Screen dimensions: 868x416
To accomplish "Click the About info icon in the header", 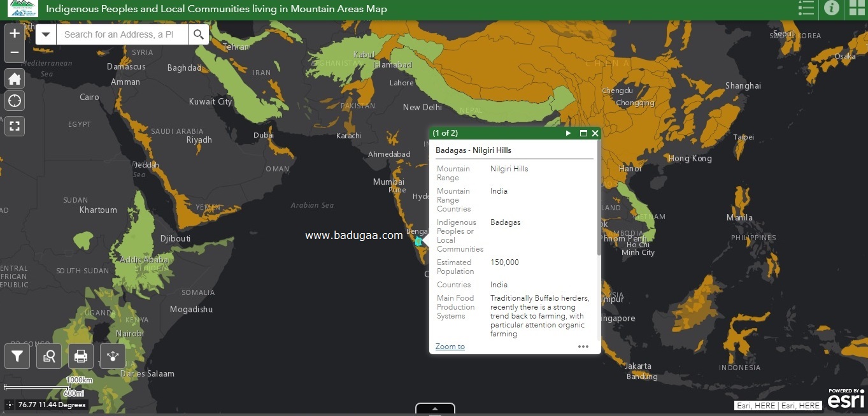I will (832, 9).
